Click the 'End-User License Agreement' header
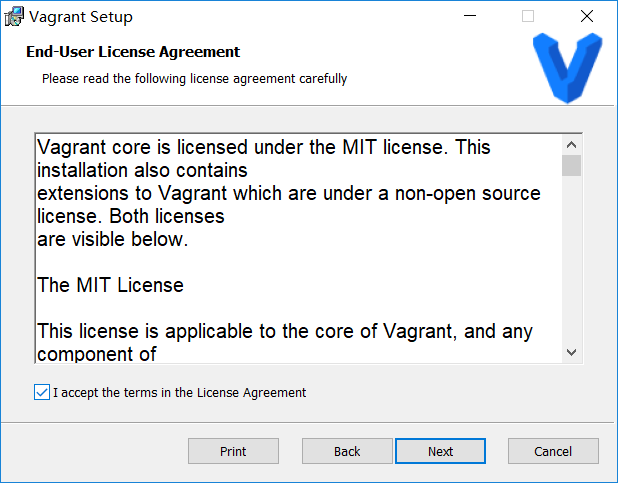Image resolution: width=618 pixels, height=483 pixels. click(x=133, y=52)
